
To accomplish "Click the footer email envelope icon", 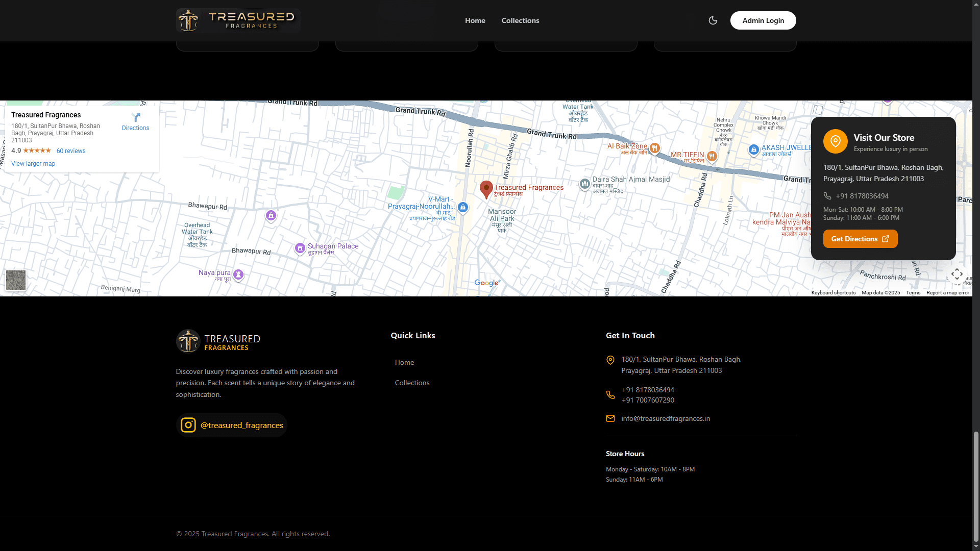I will tap(610, 418).
